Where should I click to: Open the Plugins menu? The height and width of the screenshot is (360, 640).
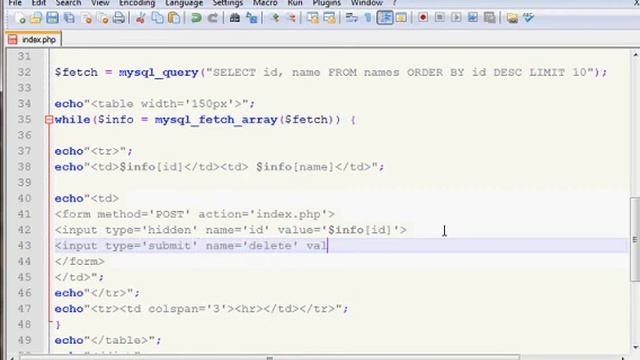pyautogui.click(x=327, y=3)
